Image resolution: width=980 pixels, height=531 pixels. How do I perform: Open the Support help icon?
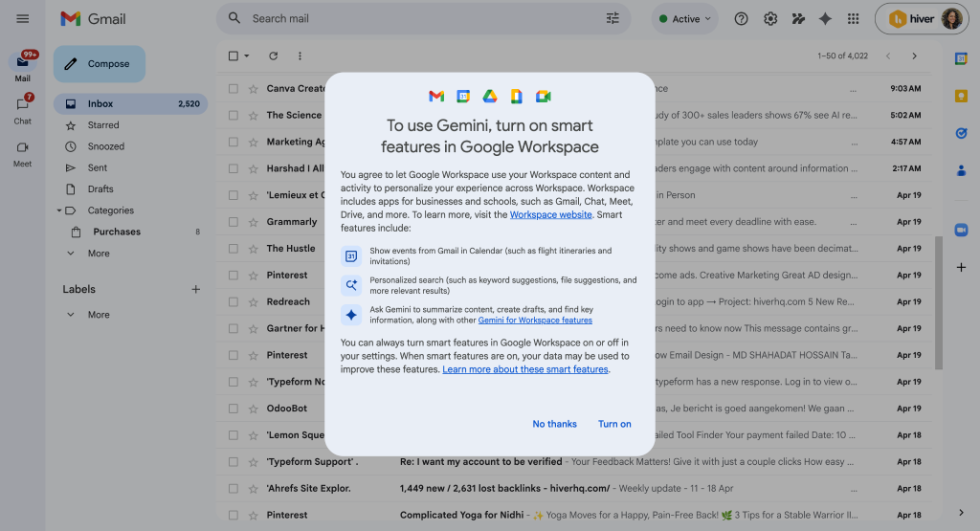click(x=742, y=19)
